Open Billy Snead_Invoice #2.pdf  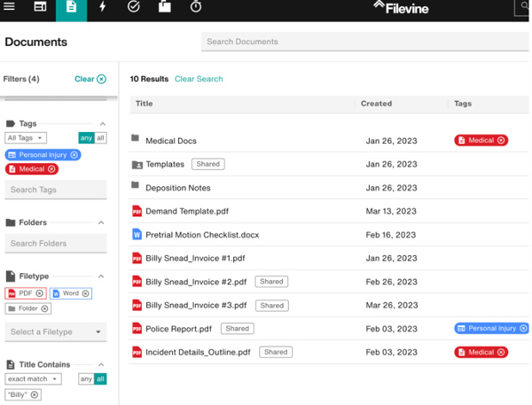[x=196, y=282]
